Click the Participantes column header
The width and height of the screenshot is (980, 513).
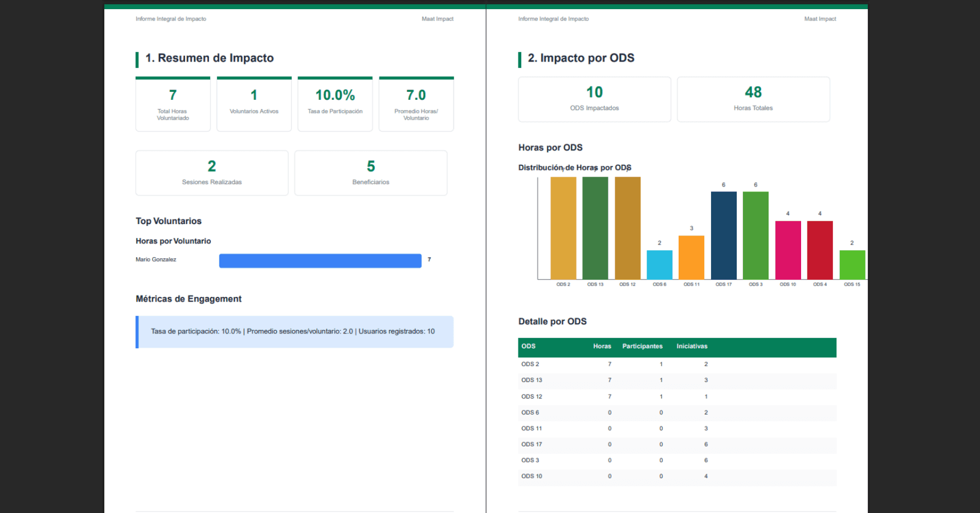click(x=642, y=346)
